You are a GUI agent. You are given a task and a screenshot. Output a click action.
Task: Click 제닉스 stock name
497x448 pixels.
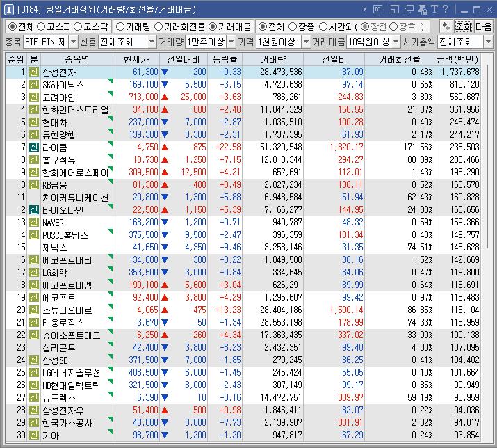point(55,248)
